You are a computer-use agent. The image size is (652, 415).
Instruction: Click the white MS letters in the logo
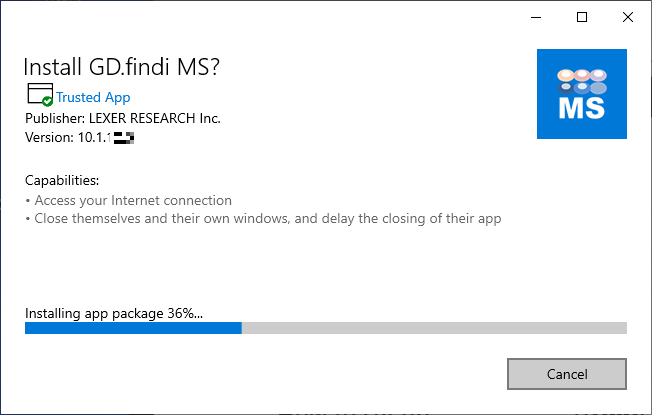click(x=582, y=108)
